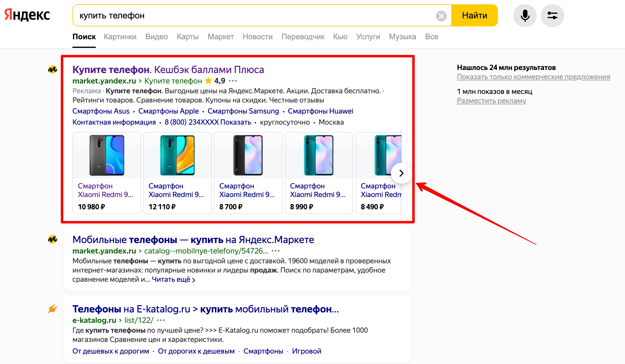
Task: Advance the product carousel with the right arrow
Action: [x=401, y=173]
